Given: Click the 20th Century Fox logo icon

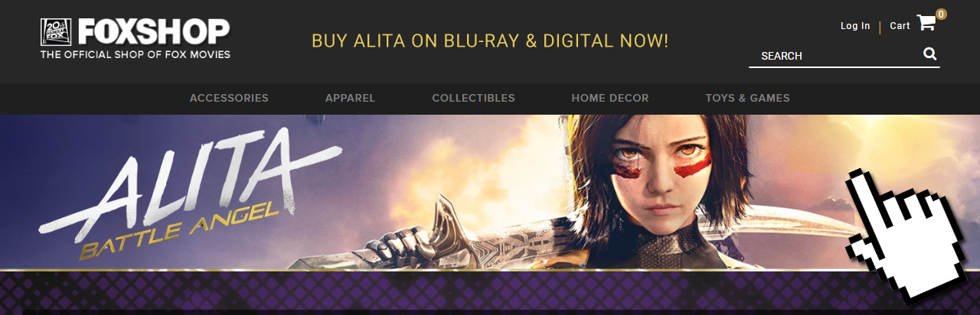Looking at the screenshot, I should click(56, 33).
